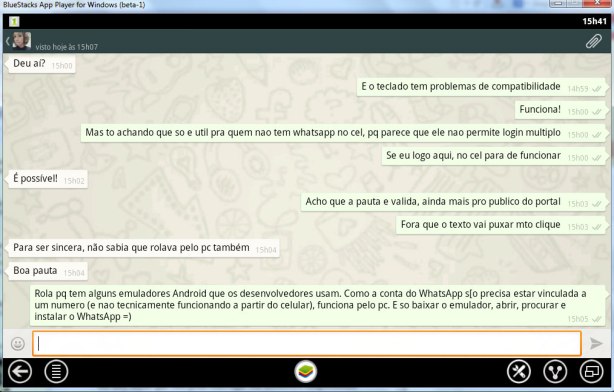Image resolution: width=614 pixels, height=392 pixels.
Task: Open the BlueStacks menu lines button
Action: click(56, 371)
